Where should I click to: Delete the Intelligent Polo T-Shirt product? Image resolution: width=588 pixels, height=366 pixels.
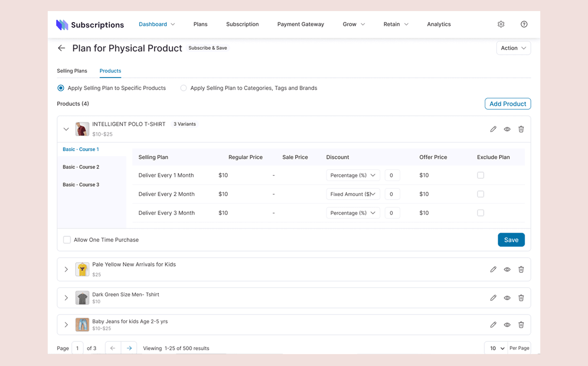pyautogui.click(x=521, y=129)
